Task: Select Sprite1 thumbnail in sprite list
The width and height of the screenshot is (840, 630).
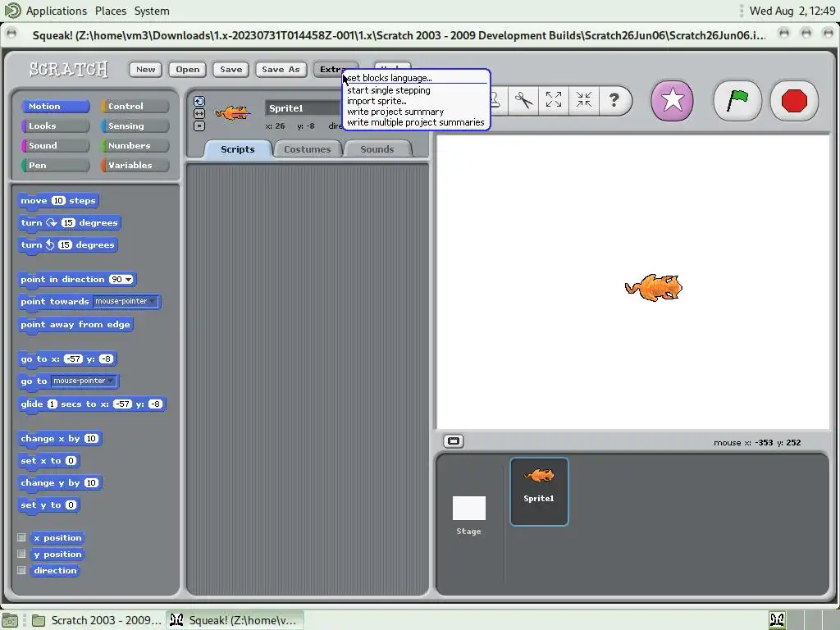Action: tap(539, 491)
